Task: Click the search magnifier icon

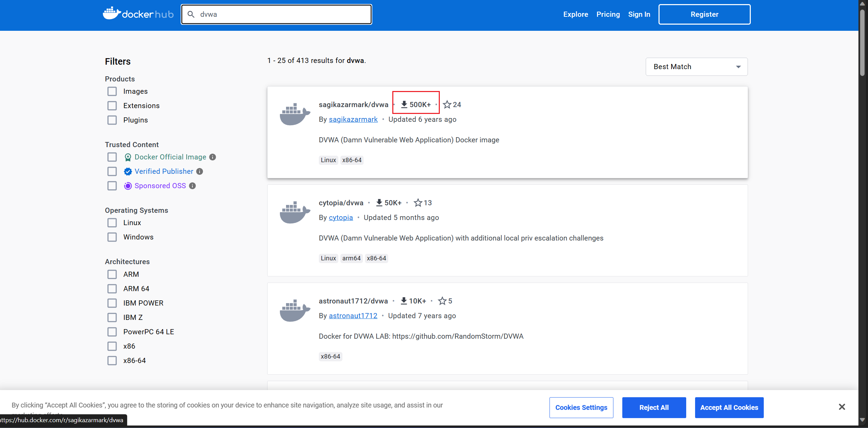Action: pyautogui.click(x=191, y=14)
